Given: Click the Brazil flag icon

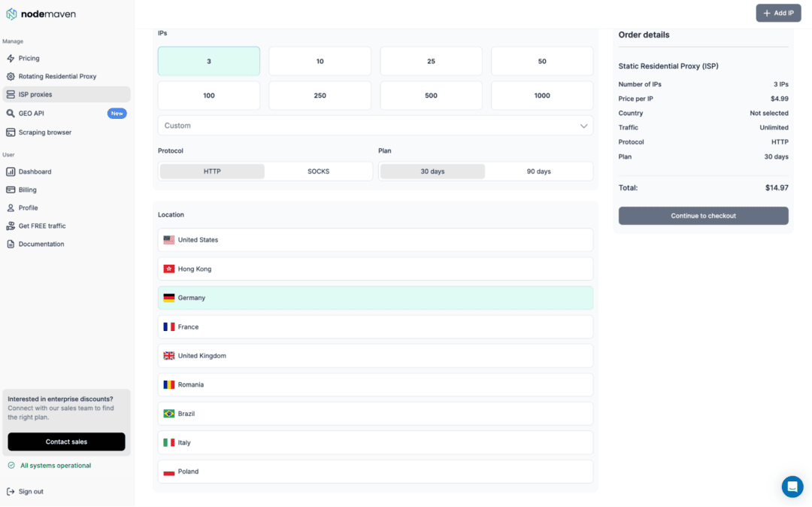Looking at the screenshot, I should click(x=169, y=414).
